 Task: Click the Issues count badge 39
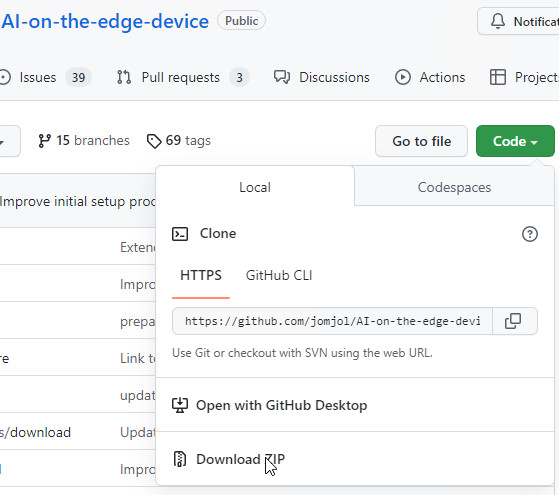(78, 77)
